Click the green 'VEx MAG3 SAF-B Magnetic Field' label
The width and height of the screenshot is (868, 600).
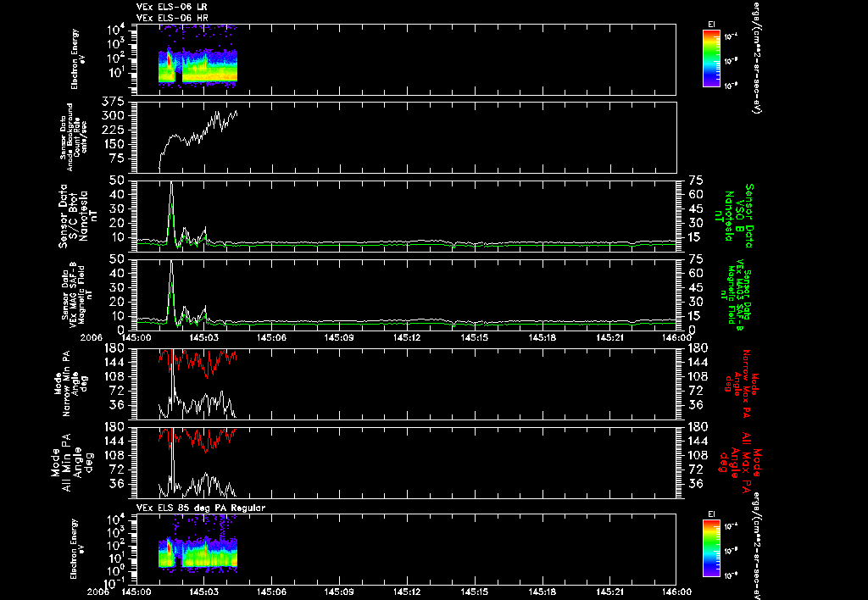(737, 296)
